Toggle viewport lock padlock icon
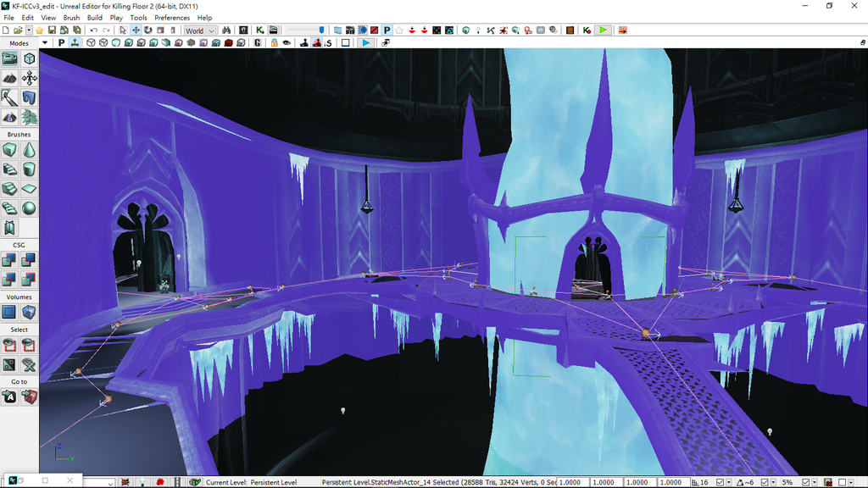The image size is (868, 488). pos(274,42)
